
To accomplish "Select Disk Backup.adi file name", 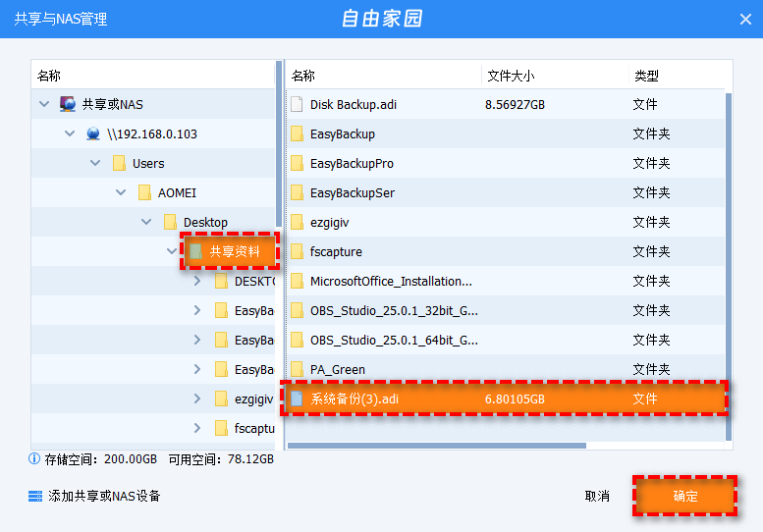I will (354, 105).
